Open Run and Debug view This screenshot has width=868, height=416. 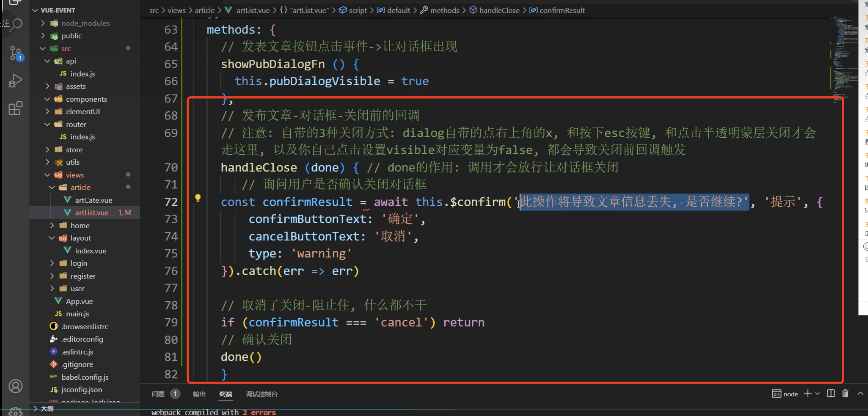16,81
